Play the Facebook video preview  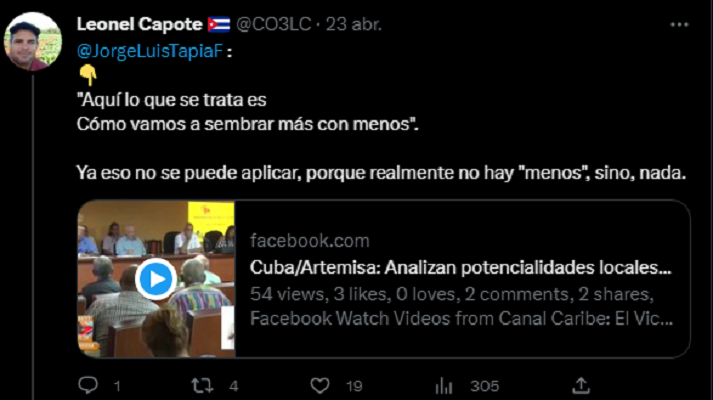click(156, 279)
